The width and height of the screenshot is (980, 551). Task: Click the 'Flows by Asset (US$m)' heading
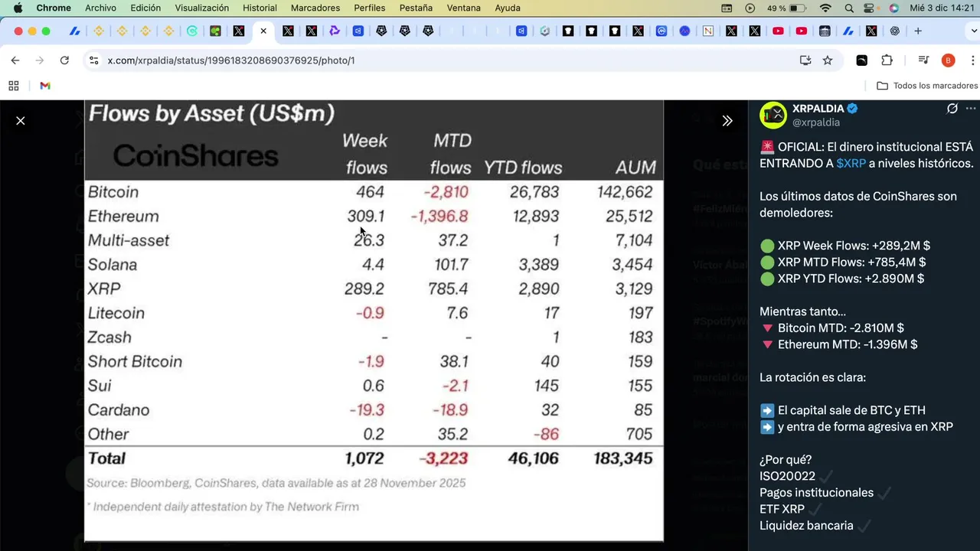tap(212, 114)
